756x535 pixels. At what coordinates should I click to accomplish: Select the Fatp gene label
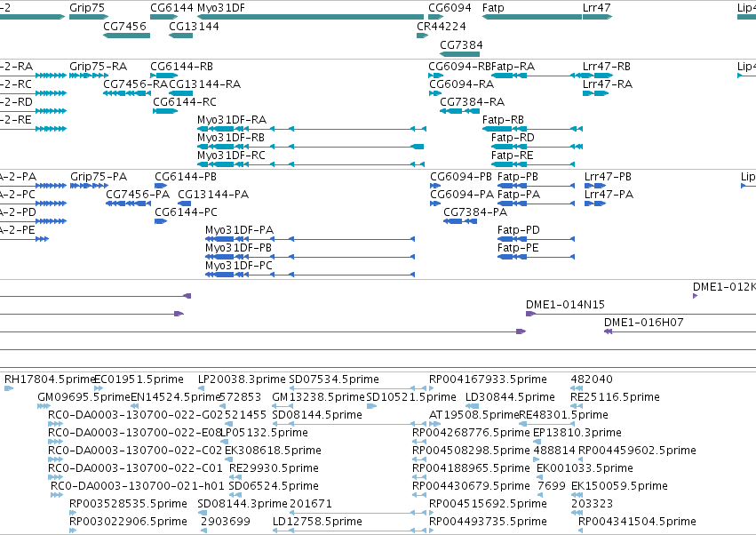(x=493, y=8)
